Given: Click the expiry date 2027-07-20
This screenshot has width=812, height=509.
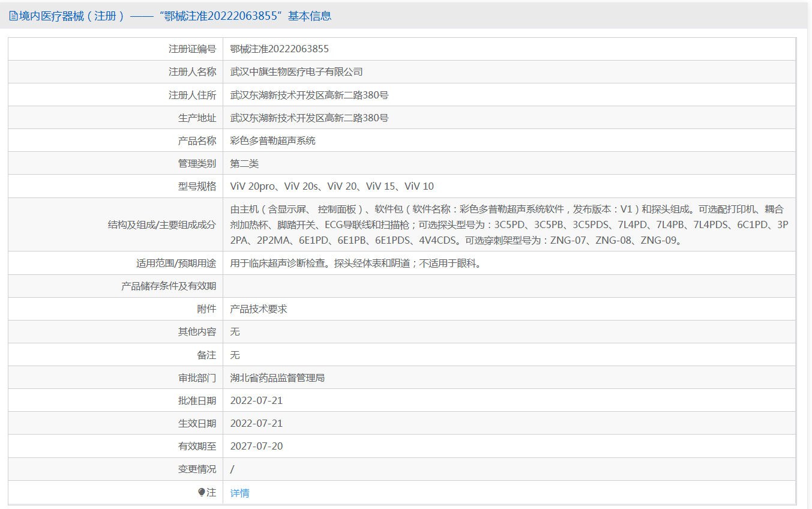Looking at the screenshot, I should click(256, 447).
